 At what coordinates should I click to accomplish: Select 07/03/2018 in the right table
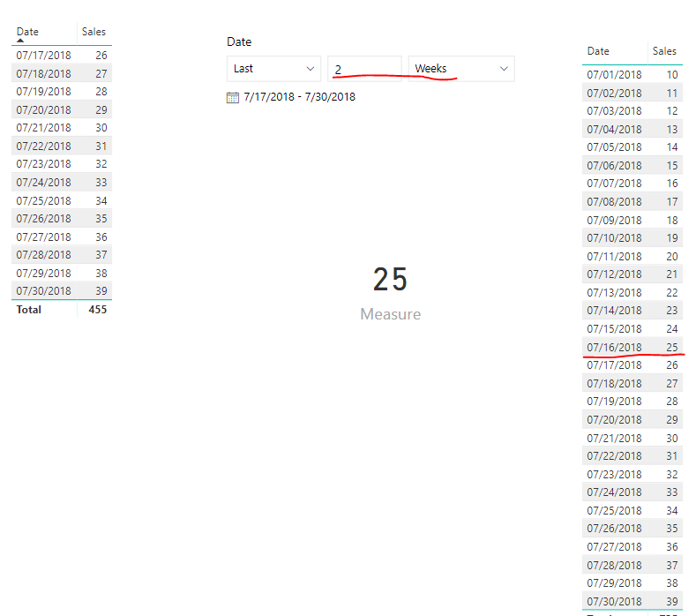(614, 111)
